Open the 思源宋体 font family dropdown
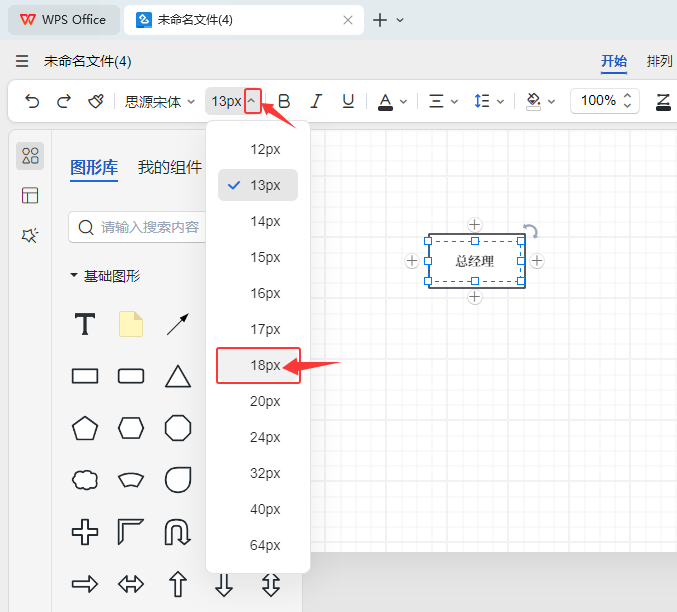 click(159, 102)
